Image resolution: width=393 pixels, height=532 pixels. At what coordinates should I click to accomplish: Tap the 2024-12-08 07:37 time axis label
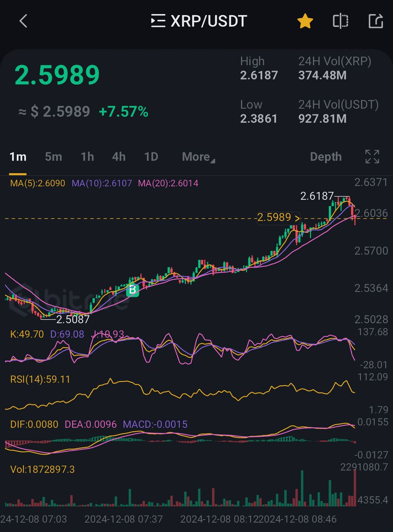tap(124, 519)
